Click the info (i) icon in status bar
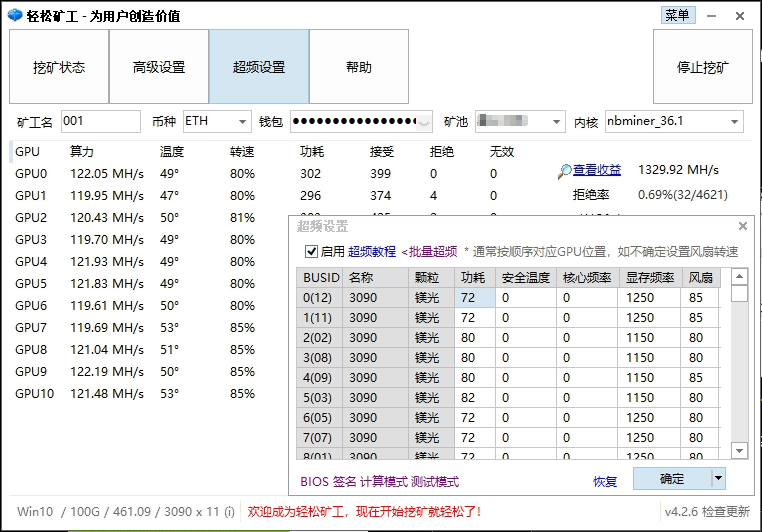 [229, 511]
